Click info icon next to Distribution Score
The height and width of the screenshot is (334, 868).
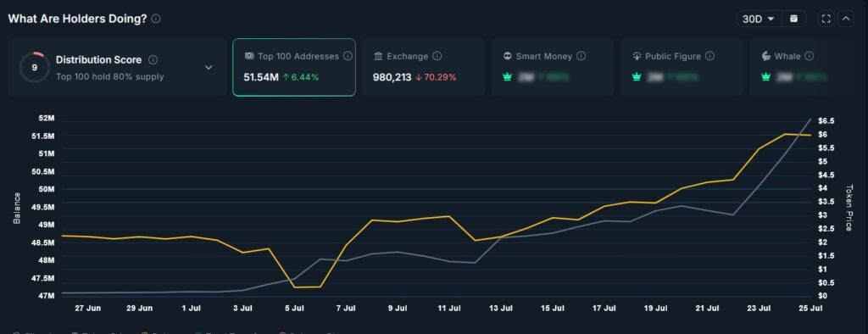coord(153,60)
